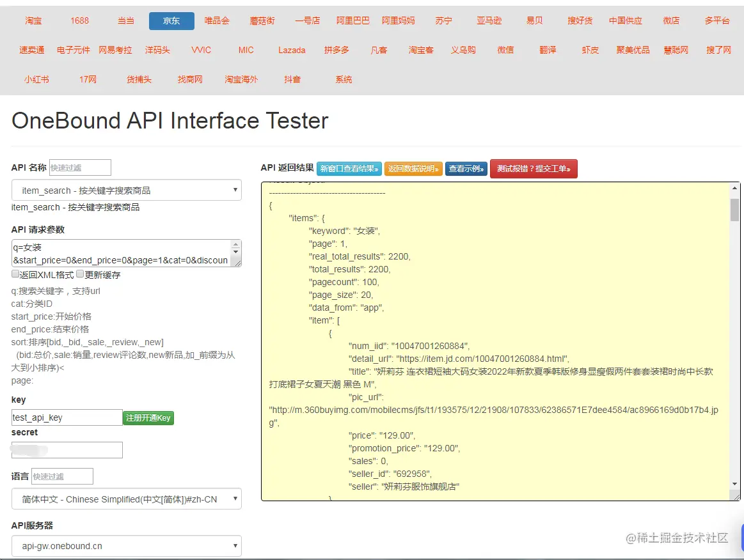Open the 亚马逊 tab

point(489,21)
